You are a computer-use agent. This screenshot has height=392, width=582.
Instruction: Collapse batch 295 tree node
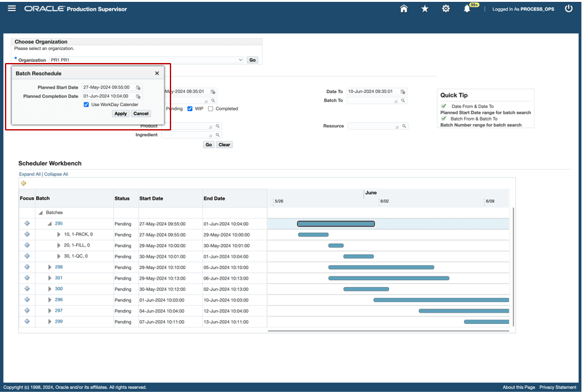tap(49, 223)
